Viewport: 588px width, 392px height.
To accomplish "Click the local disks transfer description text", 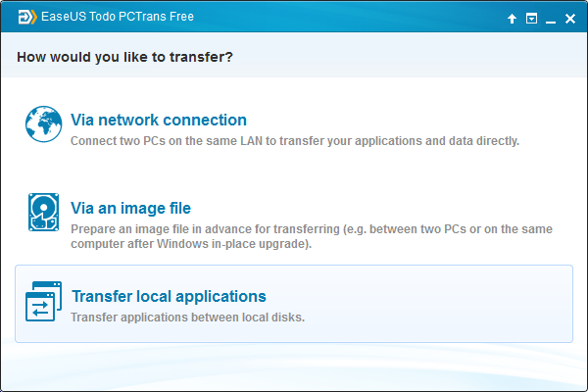I will pos(187,318).
